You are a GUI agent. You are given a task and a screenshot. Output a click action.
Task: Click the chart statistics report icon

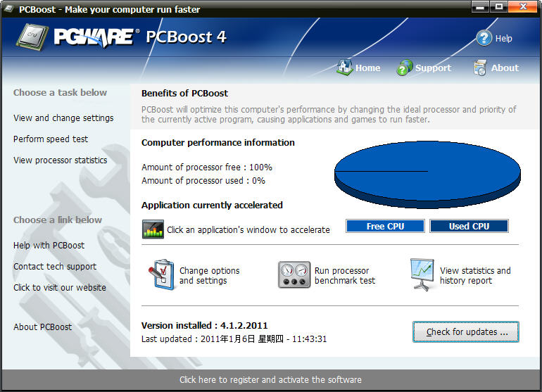pyautogui.click(x=422, y=274)
